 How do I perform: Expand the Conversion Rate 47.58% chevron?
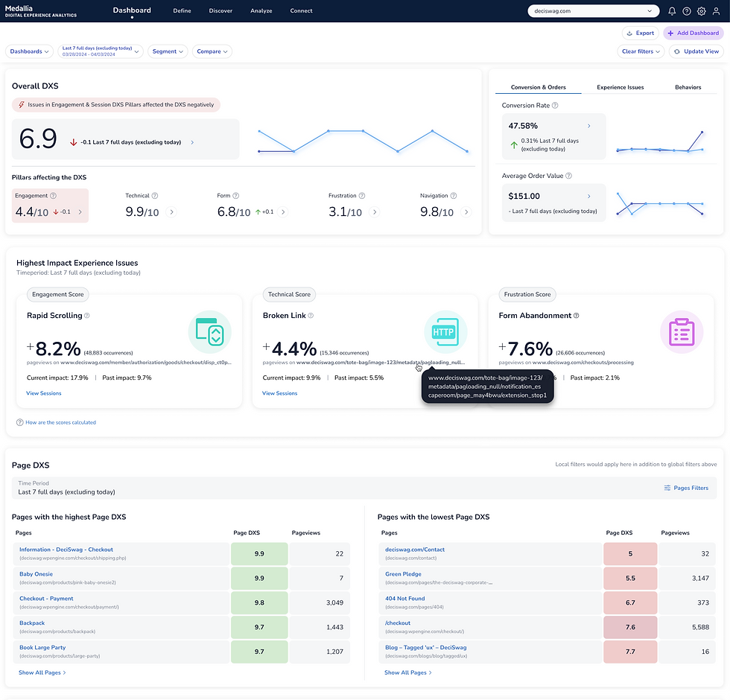pos(589,126)
